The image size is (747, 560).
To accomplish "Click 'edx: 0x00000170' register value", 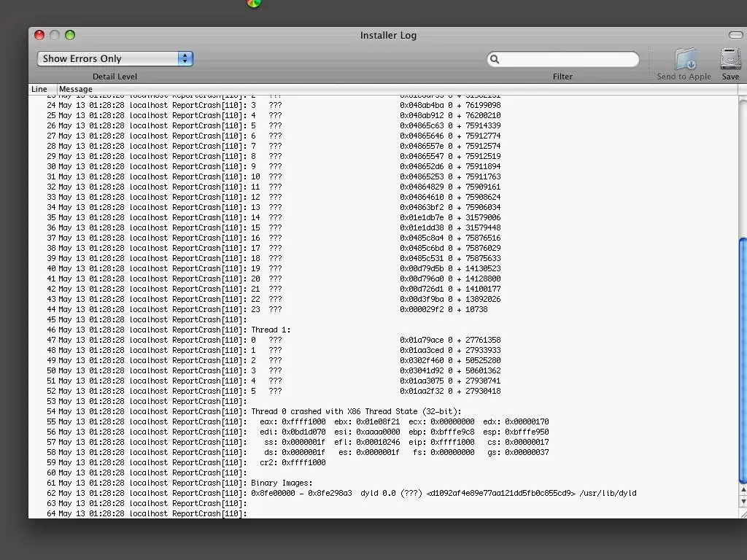I will (516, 422).
